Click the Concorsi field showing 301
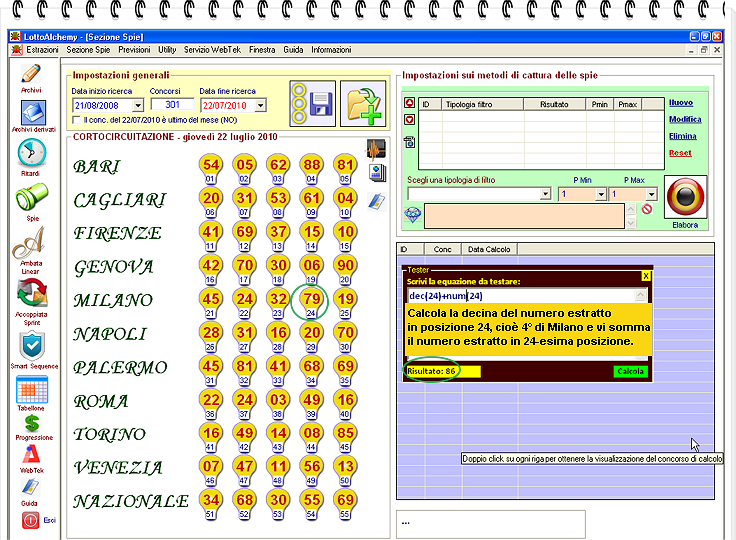 click(172, 105)
